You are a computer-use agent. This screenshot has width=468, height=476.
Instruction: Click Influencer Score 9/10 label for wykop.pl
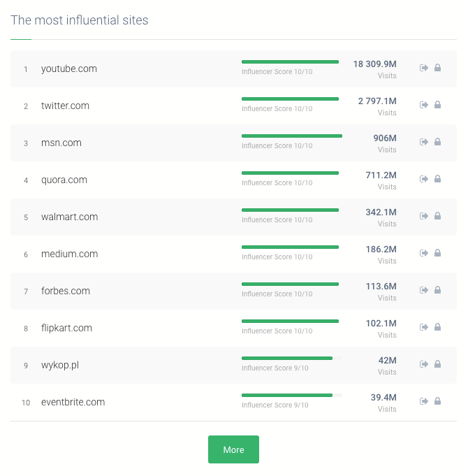pyautogui.click(x=275, y=368)
